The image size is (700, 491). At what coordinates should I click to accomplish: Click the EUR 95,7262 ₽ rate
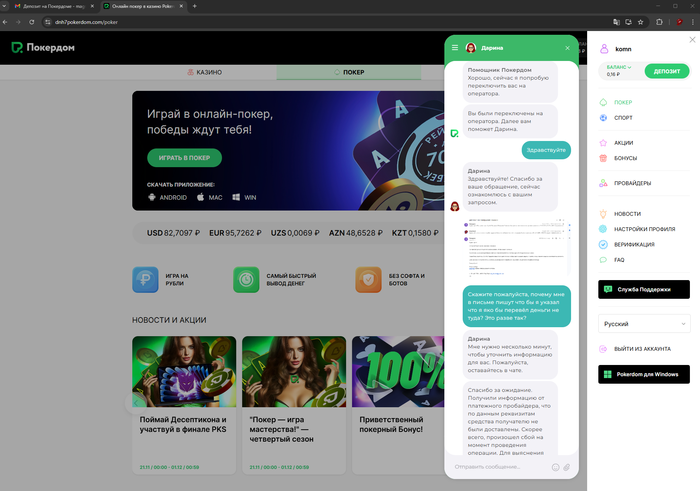(x=235, y=233)
